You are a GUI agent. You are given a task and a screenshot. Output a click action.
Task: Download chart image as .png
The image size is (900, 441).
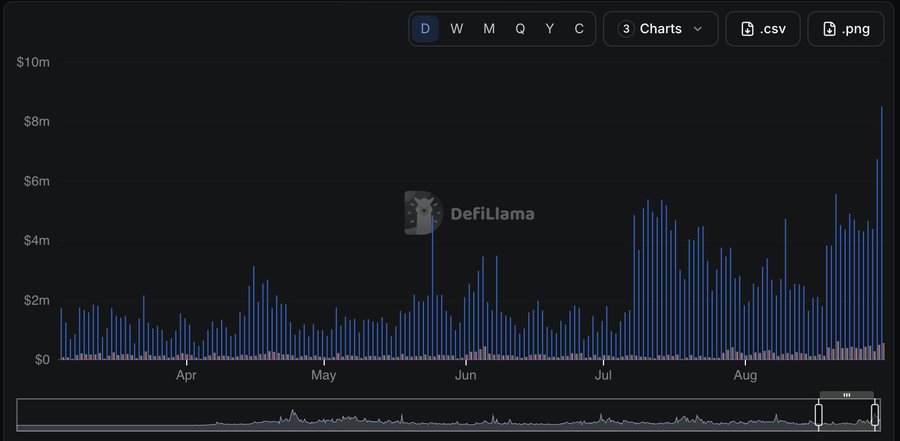tap(845, 29)
